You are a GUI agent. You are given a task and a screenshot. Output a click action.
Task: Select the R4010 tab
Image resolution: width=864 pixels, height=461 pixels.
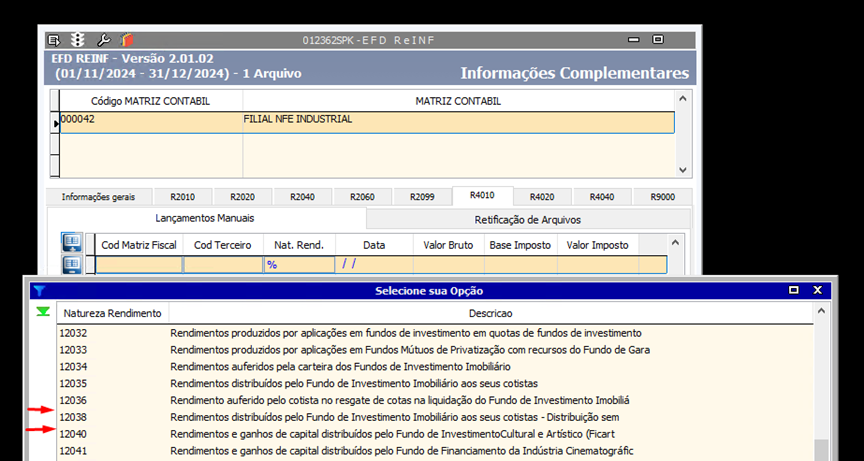tap(482, 196)
